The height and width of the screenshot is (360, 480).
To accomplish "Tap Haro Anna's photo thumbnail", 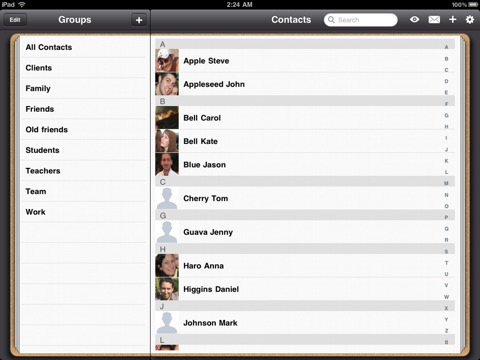I will (167, 266).
